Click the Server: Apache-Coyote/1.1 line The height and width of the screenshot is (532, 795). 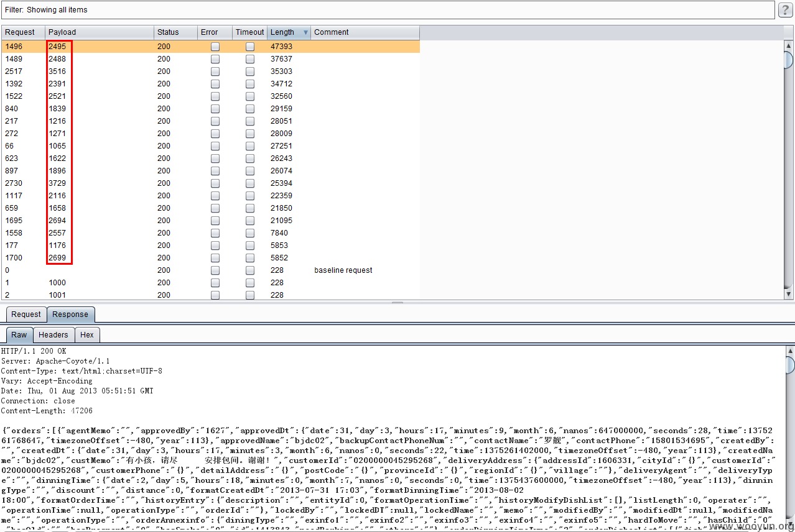point(55,361)
